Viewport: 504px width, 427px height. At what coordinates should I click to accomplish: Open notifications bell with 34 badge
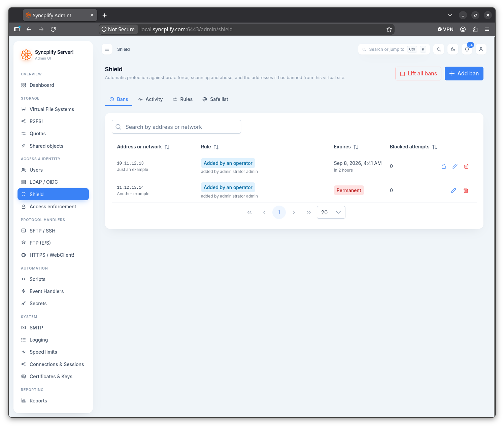(x=467, y=49)
